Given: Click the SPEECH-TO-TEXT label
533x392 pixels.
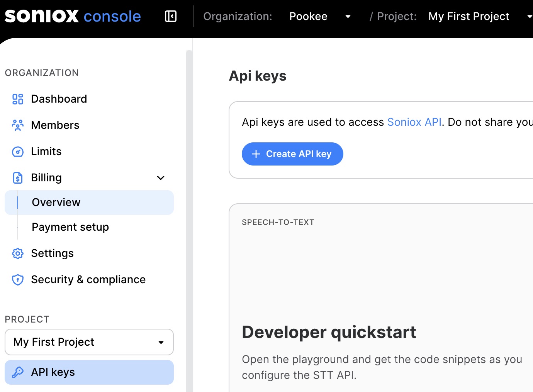Looking at the screenshot, I should (x=278, y=222).
